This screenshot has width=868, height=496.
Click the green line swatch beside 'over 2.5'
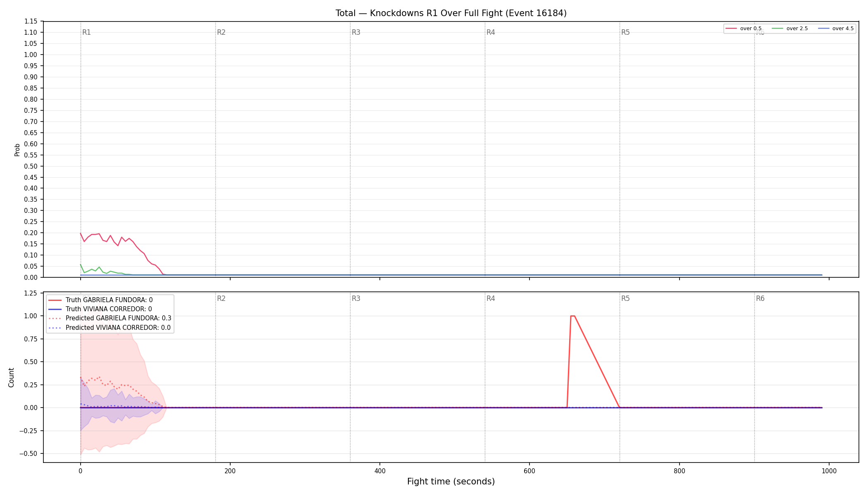coord(777,29)
